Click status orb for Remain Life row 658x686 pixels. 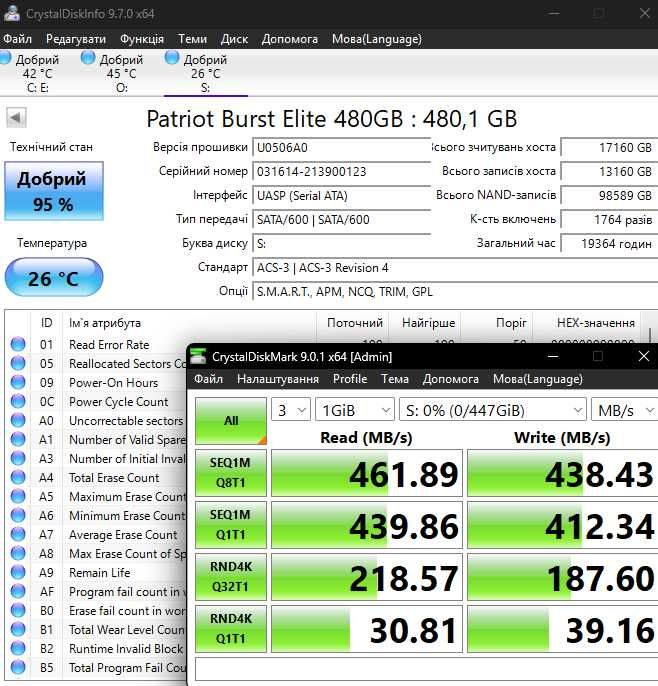[18, 572]
